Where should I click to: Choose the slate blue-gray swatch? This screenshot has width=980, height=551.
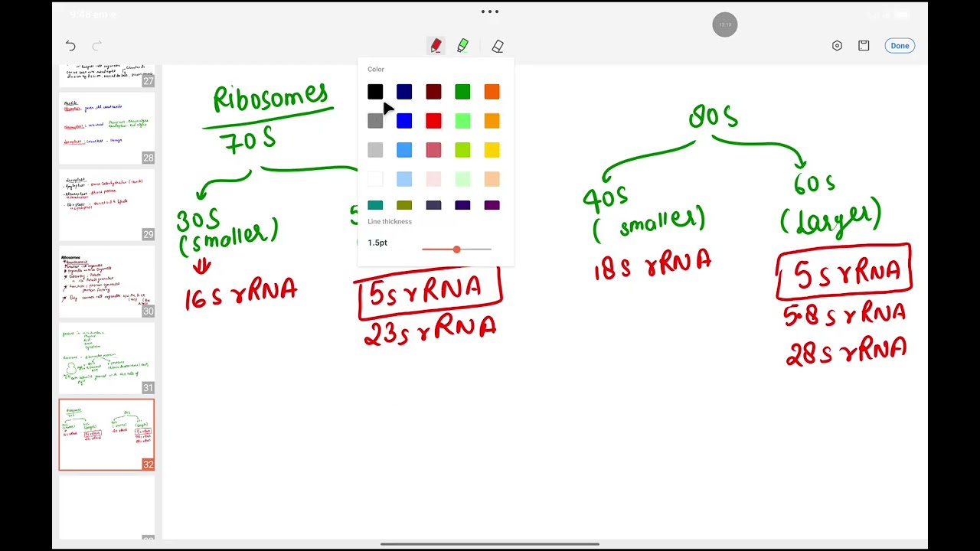(433, 205)
